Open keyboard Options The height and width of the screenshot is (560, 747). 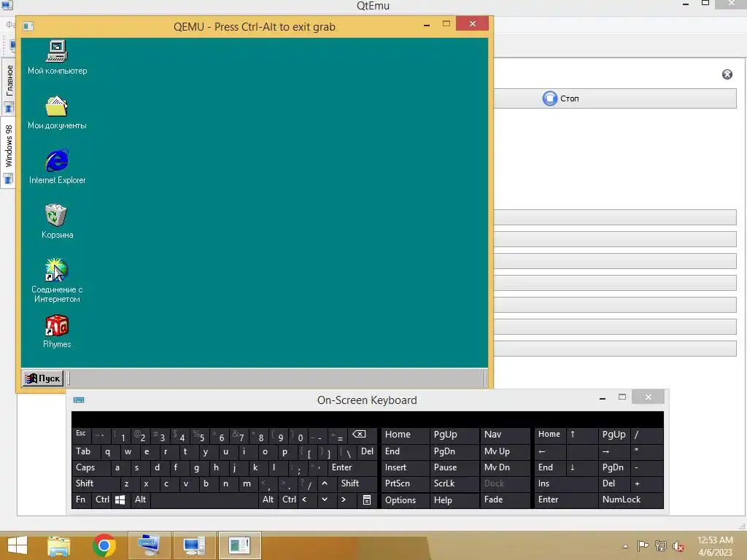click(405, 500)
